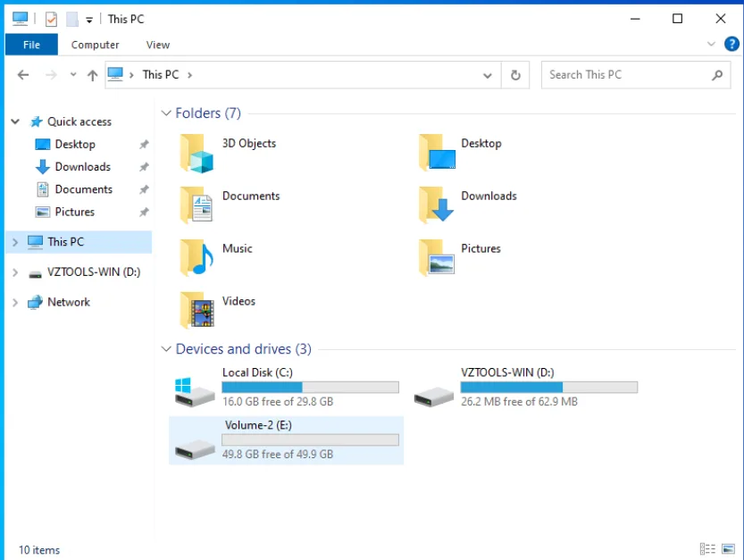Open Customize Quick Access Toolbar dropdown
744x560 pixels.
tap(89, 20)
